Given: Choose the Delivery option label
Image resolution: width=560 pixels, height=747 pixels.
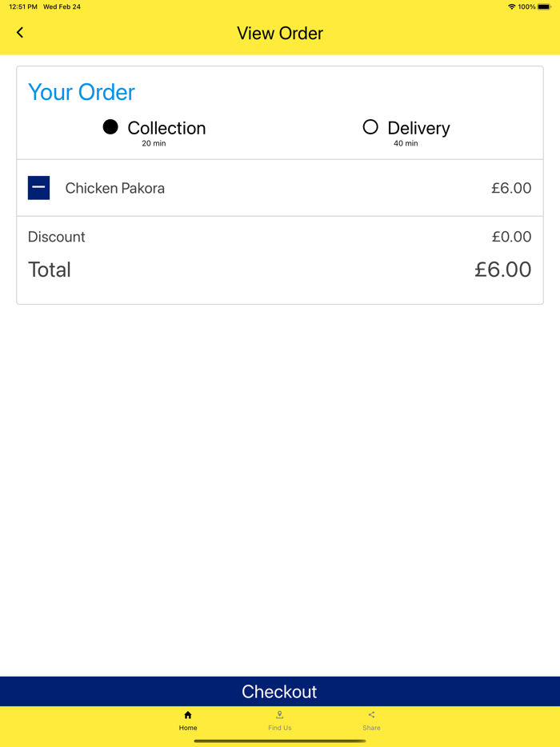Looking at the screenshot, I should [418, 128].
